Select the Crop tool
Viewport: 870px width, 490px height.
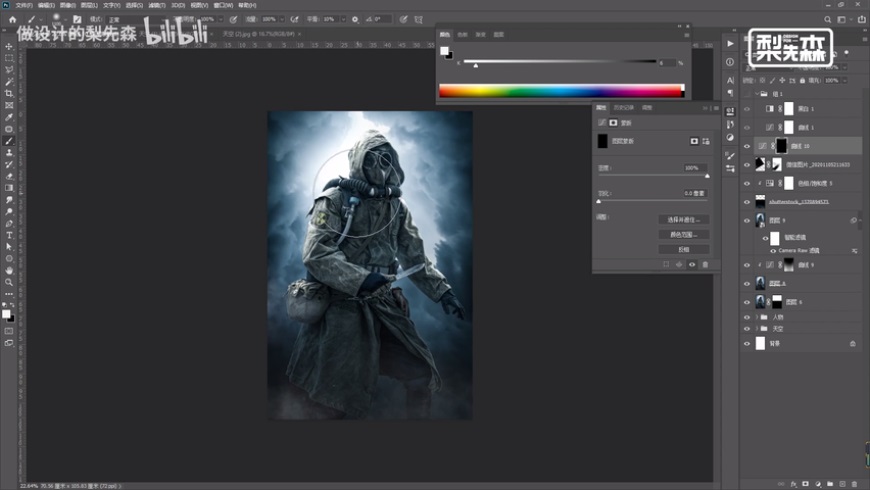(x=9, y=93)
